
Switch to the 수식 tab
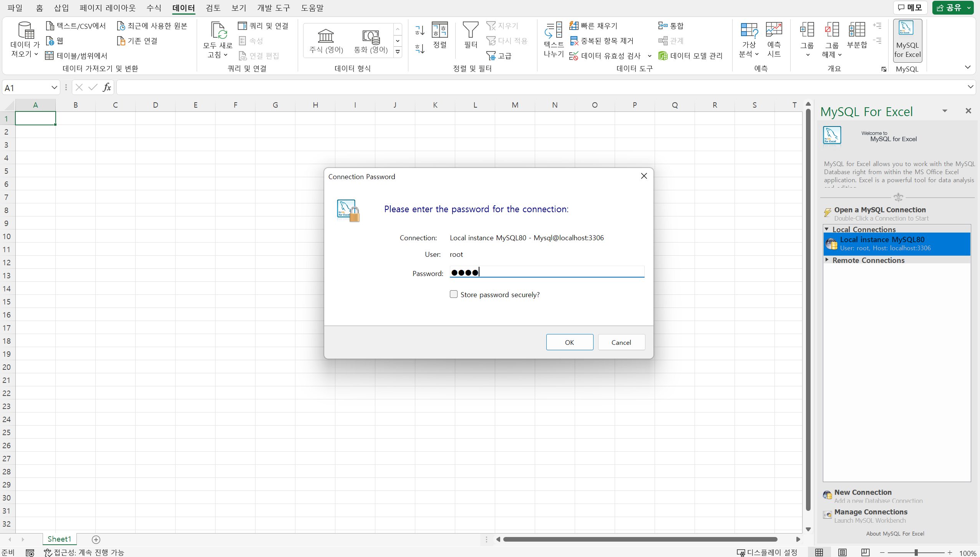pos(154,8)
